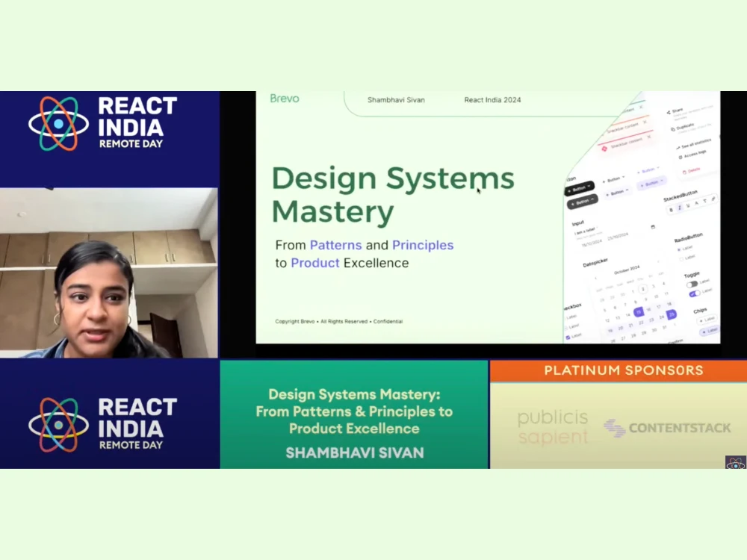Click the purple filled Label chip
The width and height of the screenshot is (747, 560).
point(709,331)
